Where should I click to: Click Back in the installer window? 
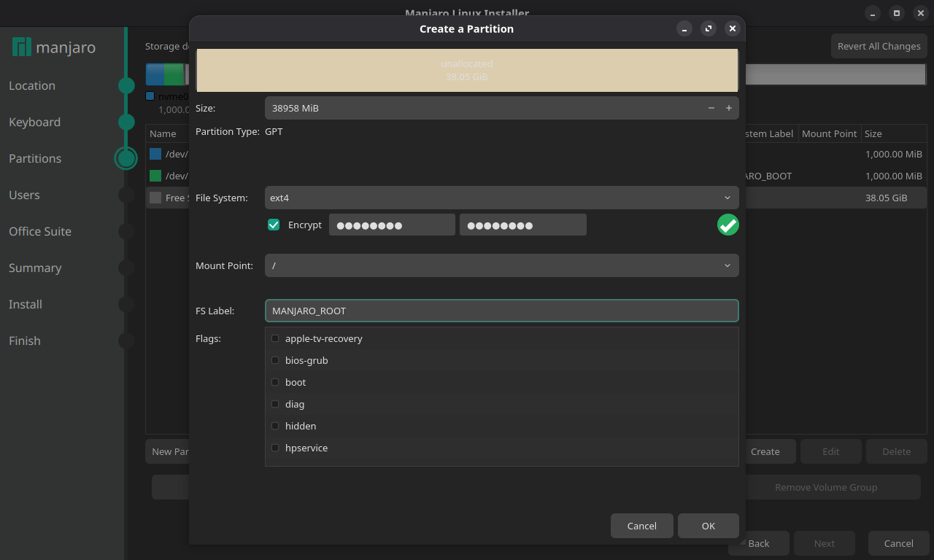pos(758,543)
